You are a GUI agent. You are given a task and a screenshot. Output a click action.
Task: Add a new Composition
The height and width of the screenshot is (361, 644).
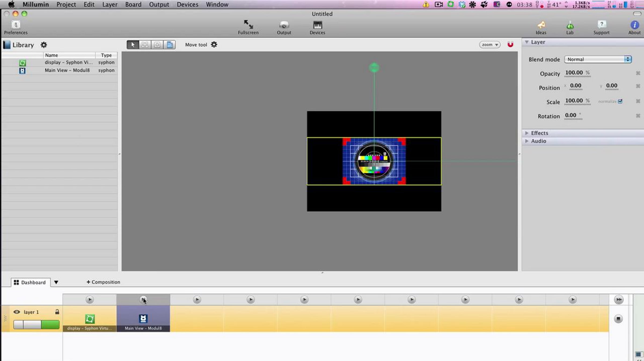click(x=103, y=282)
